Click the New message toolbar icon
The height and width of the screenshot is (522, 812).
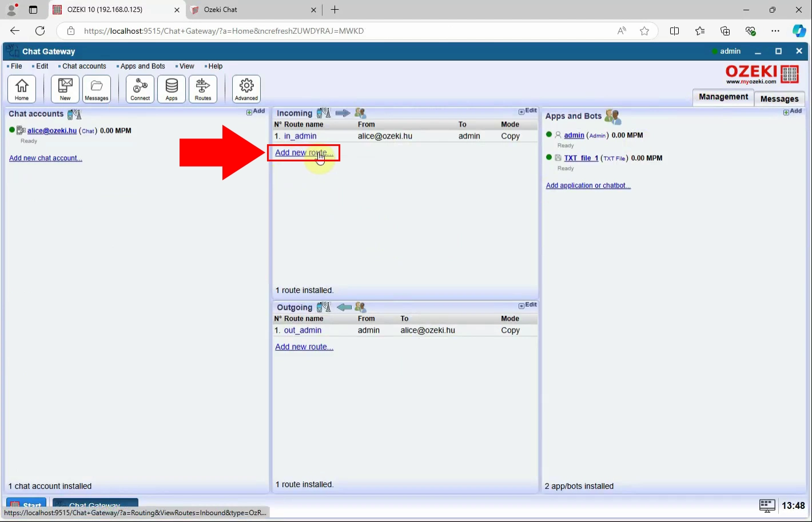pos(65,89)
